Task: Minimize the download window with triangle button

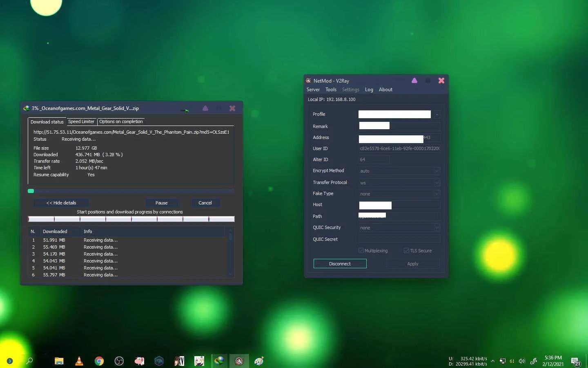Action: [205, 108]
